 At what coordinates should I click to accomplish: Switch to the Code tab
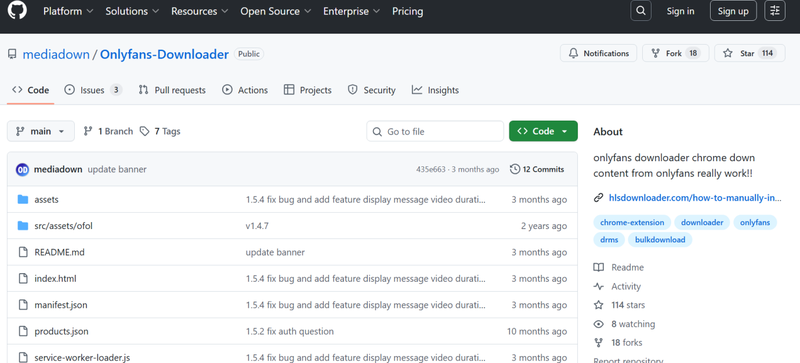pos(31,90)
